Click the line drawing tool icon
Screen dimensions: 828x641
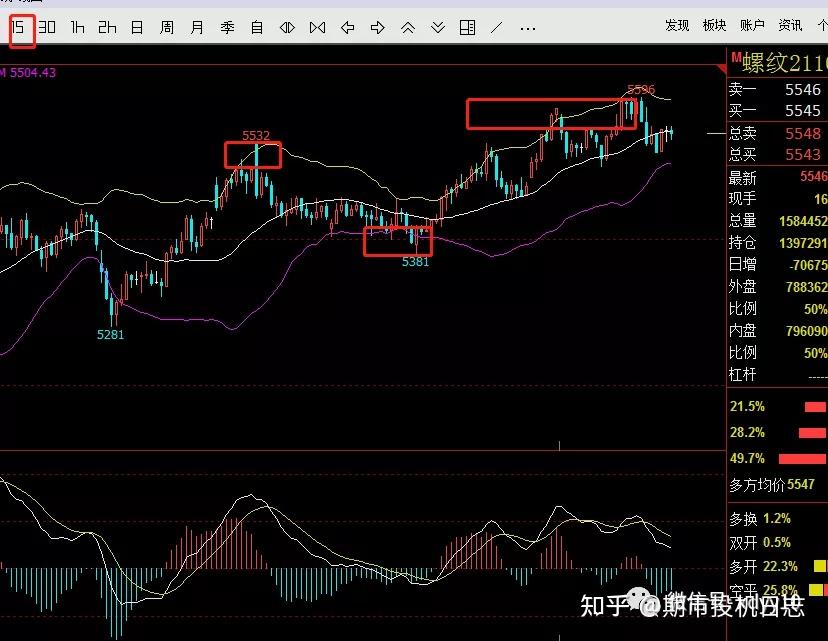coord(497,28)
